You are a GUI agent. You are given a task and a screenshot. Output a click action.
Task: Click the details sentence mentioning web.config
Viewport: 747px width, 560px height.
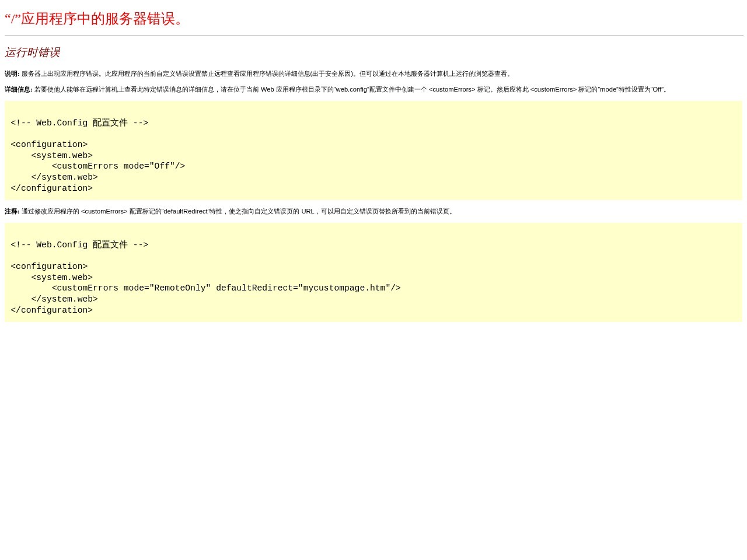click(x=351, y=90)
